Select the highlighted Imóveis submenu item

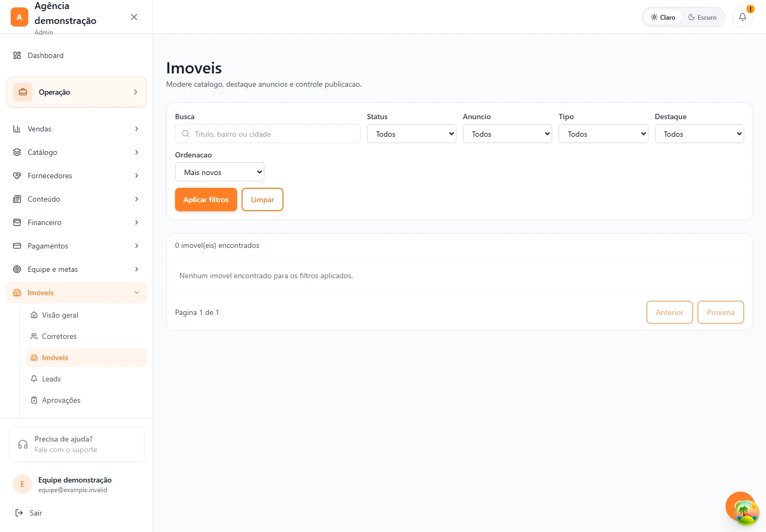coord(86,358)
